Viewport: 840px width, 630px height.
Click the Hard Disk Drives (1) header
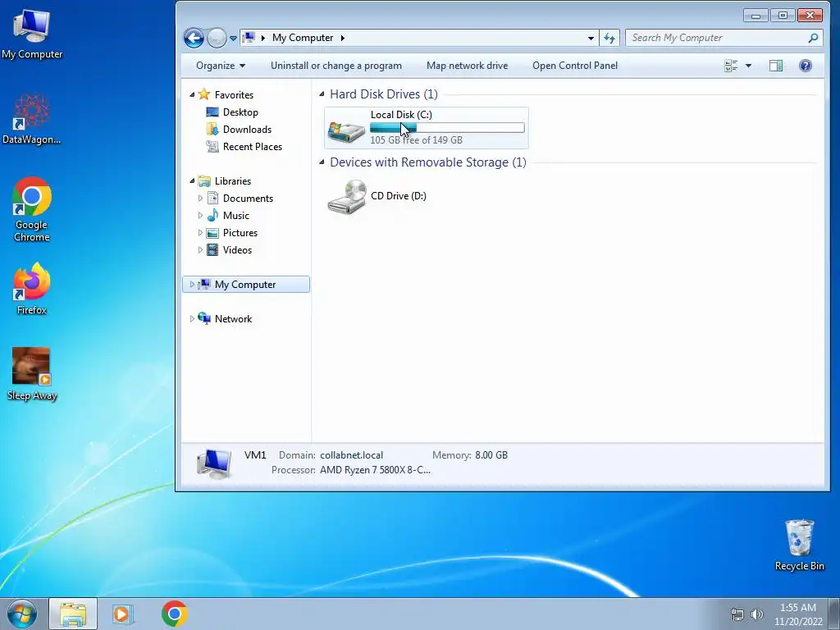(x=384, y=94)
